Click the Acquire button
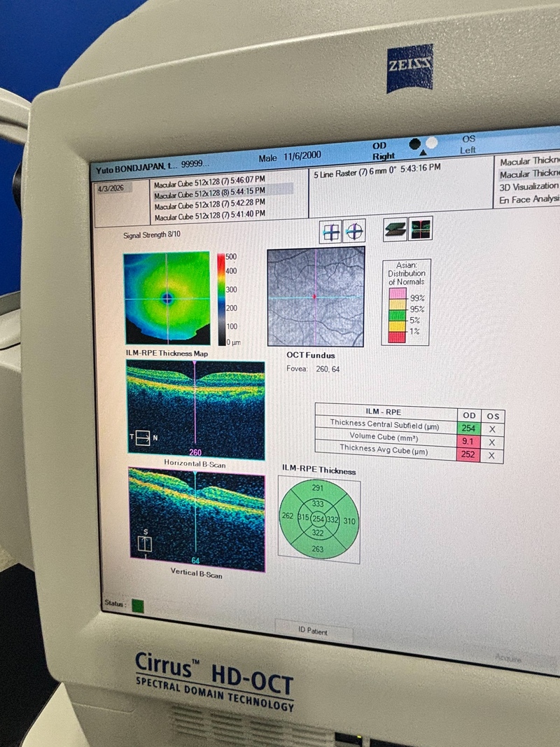 pos(509,659)
